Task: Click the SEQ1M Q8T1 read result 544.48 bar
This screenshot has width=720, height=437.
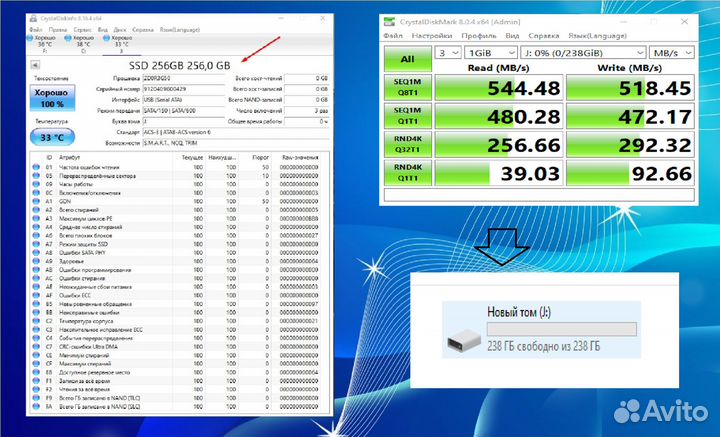Action: (x=499, y=87)
